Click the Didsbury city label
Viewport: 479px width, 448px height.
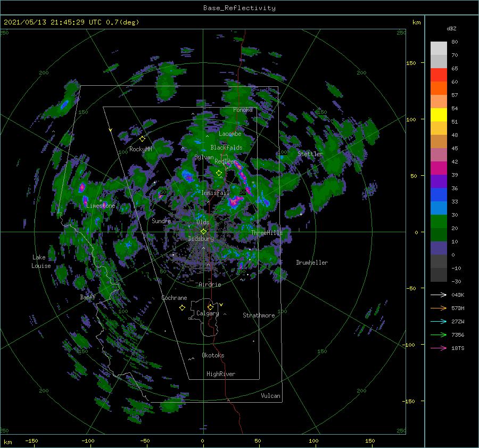[201, 239]
